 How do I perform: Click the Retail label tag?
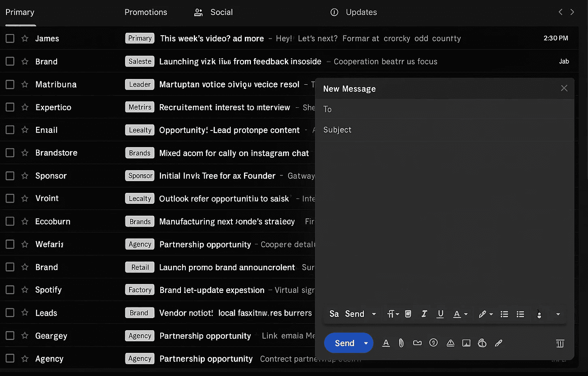tap(140, 267)
